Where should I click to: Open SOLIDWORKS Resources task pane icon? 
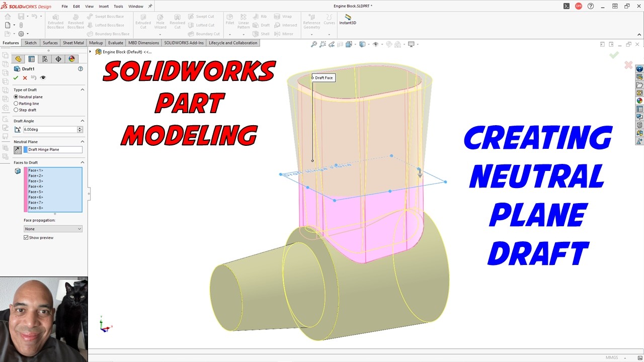click(x=639, y=69)
